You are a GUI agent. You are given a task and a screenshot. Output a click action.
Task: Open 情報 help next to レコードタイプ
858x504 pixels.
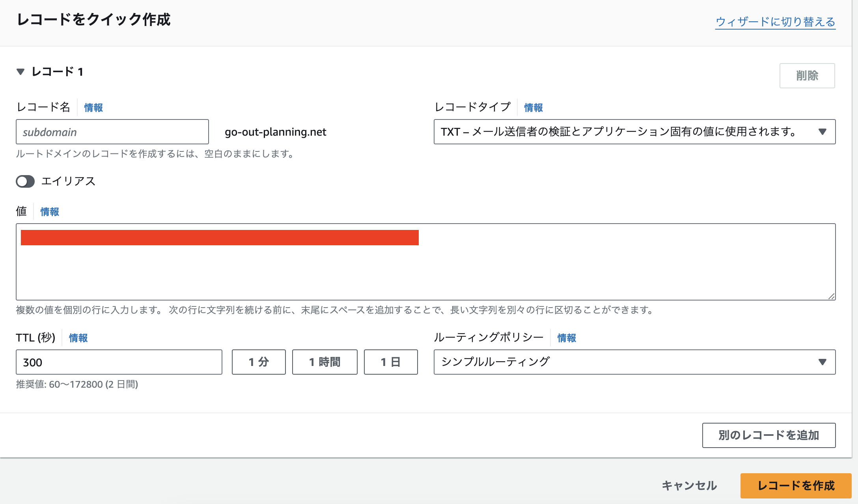tap(532, 107)
